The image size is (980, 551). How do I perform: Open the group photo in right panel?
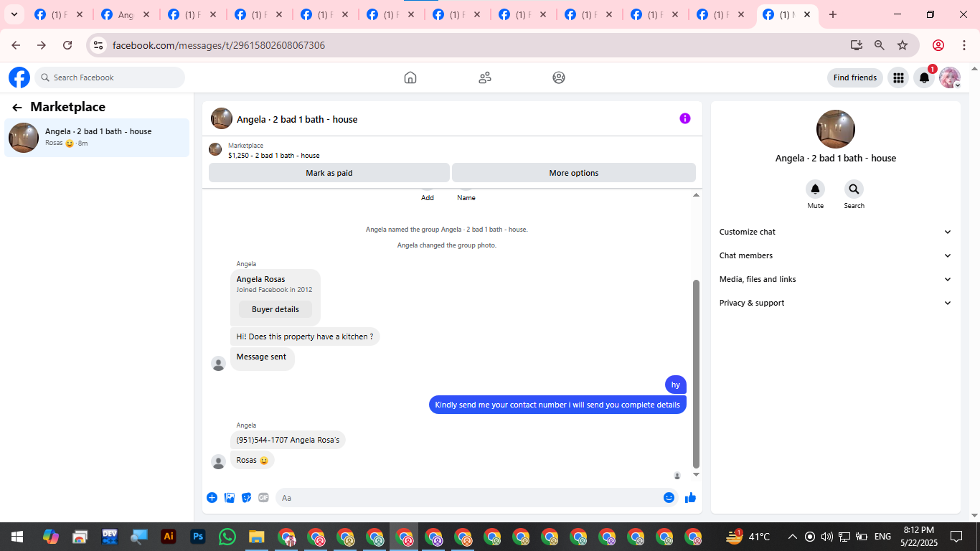pos(836,129)
